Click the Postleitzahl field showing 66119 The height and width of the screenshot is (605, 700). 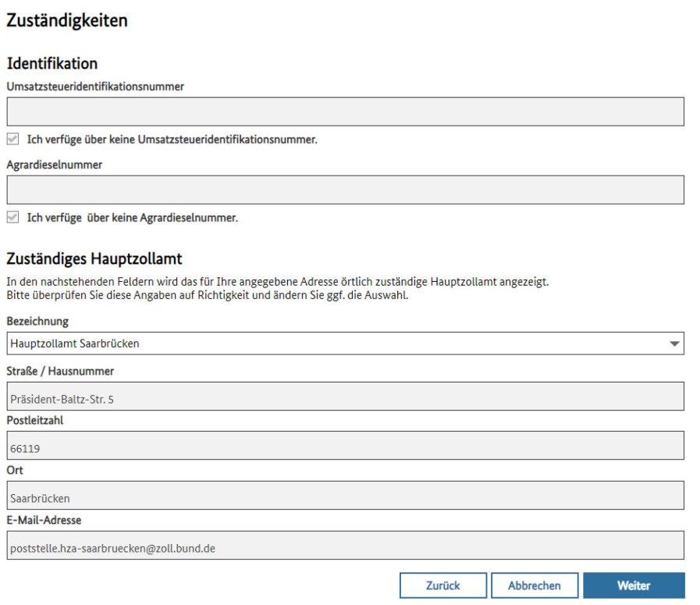(345, 446)
